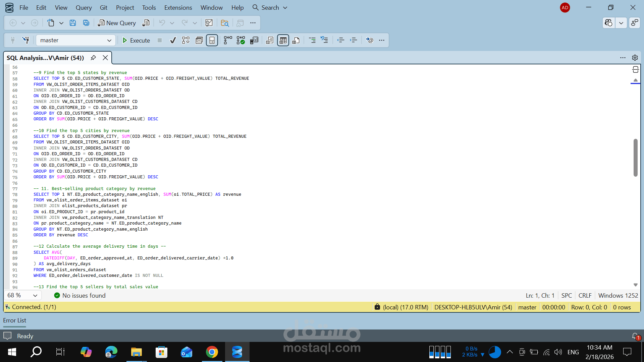This screenshot has height=362, width=644.
Task: Toggle the highlighted query options button
Action: point(212,40)
